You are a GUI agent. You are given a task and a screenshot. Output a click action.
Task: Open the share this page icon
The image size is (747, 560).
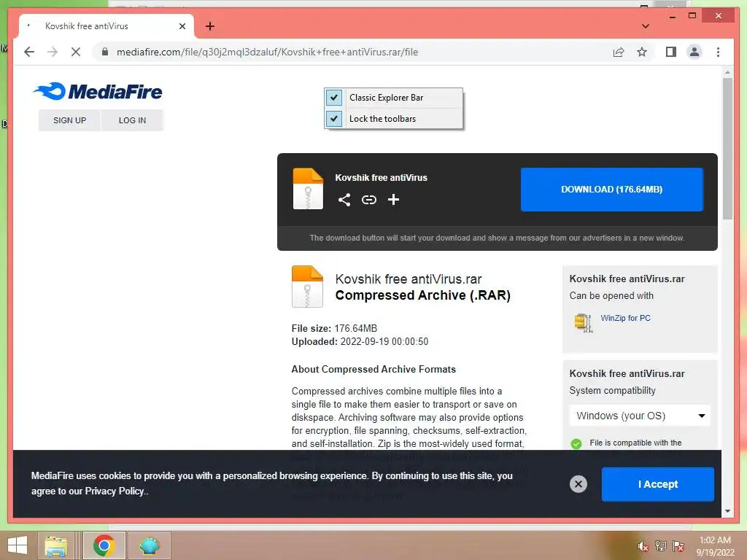pyautogui.click(x=619, y=52)
